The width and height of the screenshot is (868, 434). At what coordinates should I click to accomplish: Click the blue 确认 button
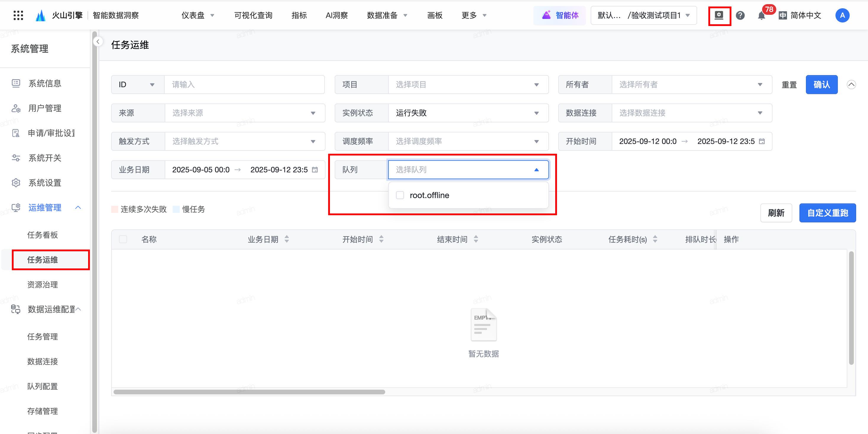pyautogui.click(x=821, y=85)
